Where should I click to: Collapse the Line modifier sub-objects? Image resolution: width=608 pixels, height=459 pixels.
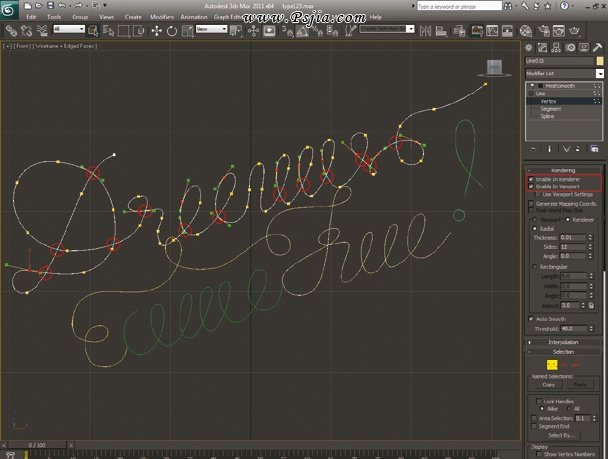tap(531, 93)
